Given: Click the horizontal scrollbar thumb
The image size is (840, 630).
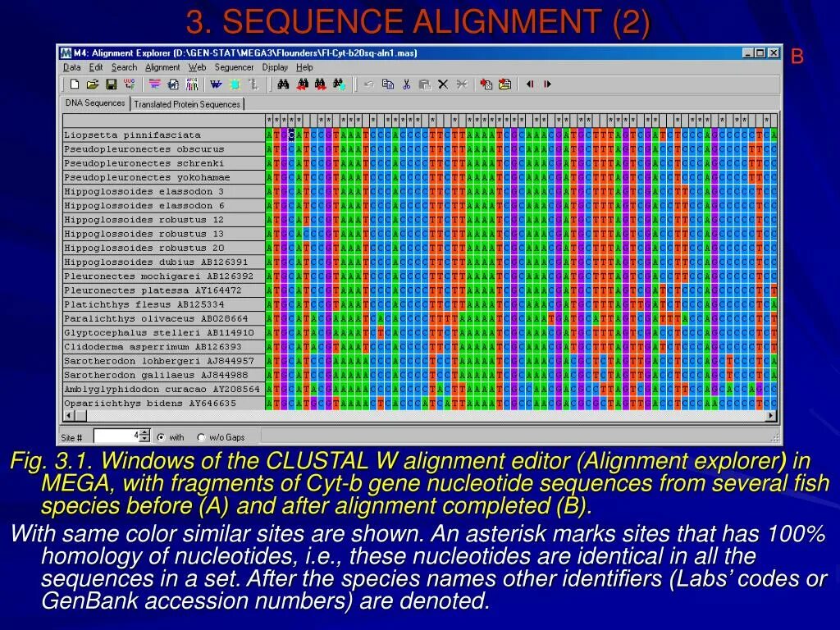Looking at the screenshot, I should click(80, 415).
